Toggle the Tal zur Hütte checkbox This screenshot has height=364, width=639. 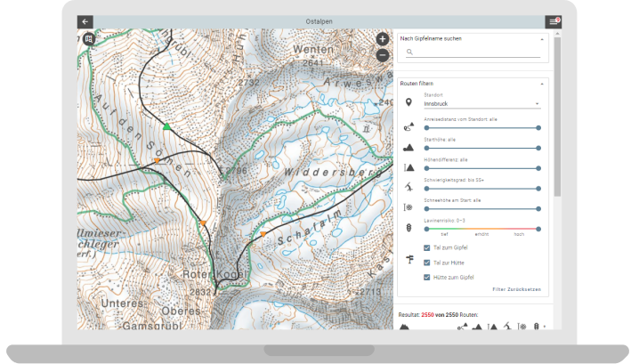coord(427,263)
